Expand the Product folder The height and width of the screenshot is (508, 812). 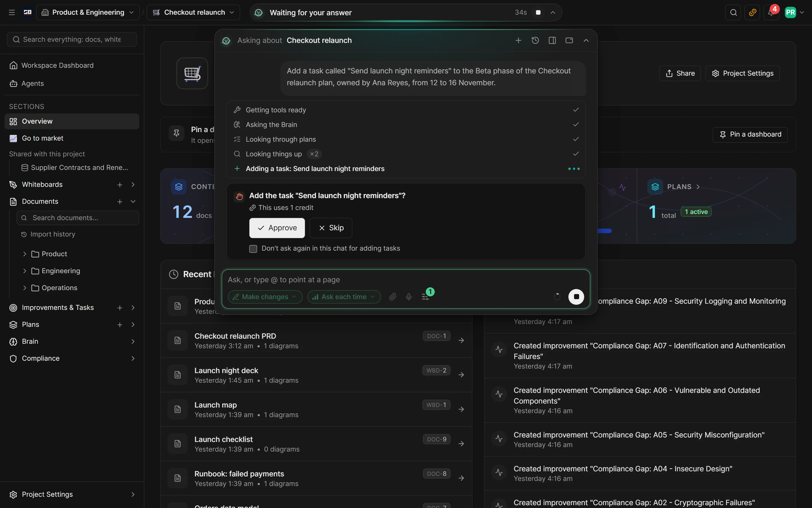pyautogui.click(x=25, y=254)
